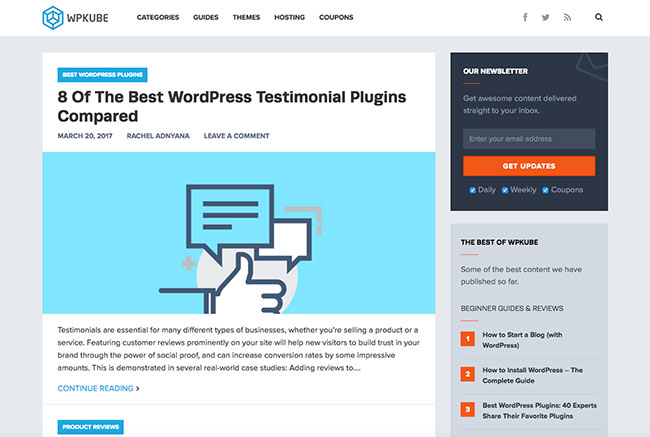Click the arrow after Continue Reading
Image resolution: width=650 pixels, height=437 pixels.
coord(138,388)
